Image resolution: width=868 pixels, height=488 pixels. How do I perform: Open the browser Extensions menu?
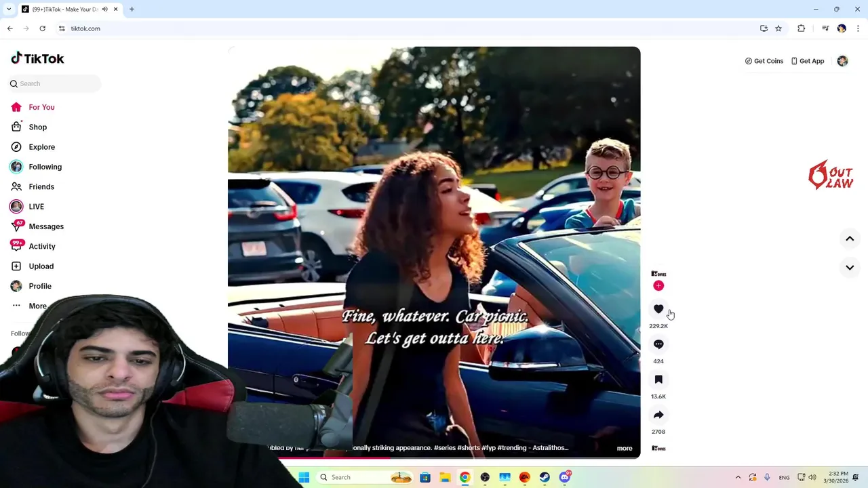(x=802, y=28)
